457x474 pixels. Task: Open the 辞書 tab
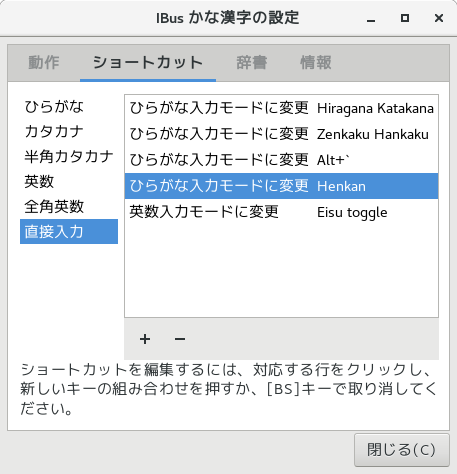(x=252, y=63)
